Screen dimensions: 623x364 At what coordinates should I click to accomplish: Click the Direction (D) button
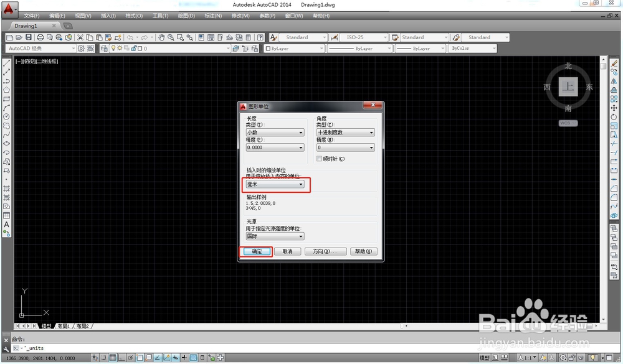click(325, 251)
